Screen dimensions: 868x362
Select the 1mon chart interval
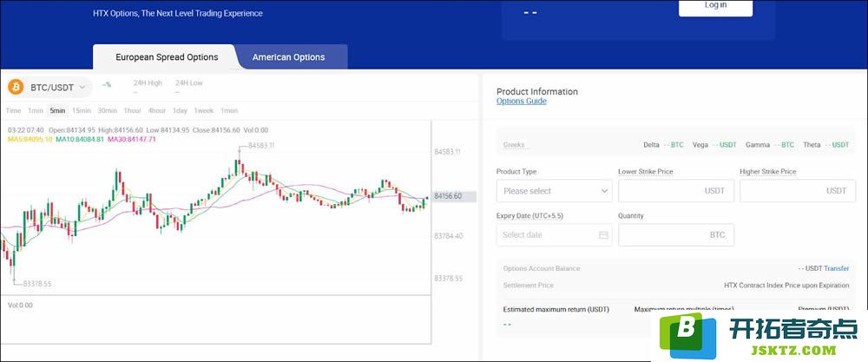coord(228,111)
